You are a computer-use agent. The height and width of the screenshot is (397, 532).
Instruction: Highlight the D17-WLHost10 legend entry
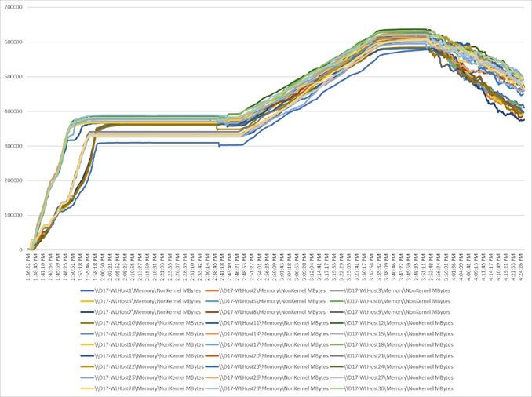click(x=142, y=323)
